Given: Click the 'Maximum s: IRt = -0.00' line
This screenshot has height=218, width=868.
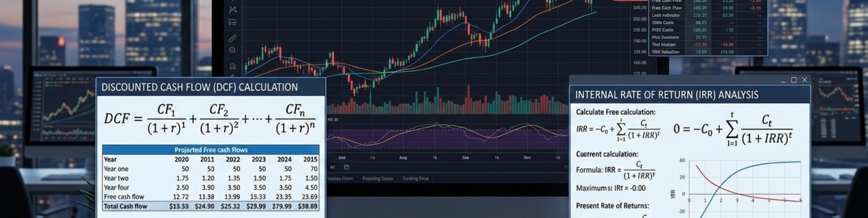Looking at the screenshot, I should point(611,188).
